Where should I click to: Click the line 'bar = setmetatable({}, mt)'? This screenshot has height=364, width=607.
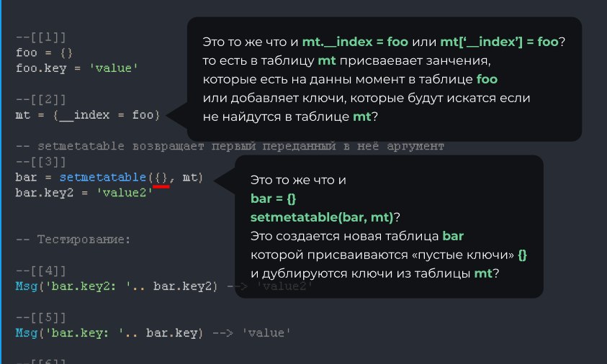(109, 178)
